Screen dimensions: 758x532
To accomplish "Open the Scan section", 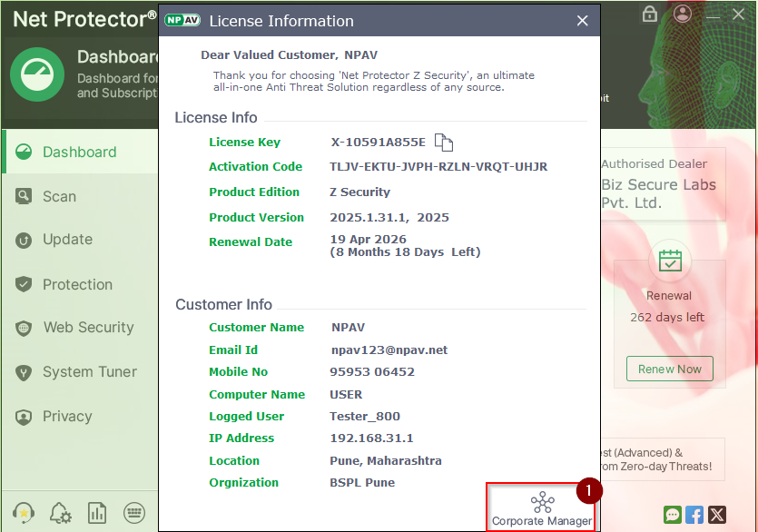I will pyautogui.click(x=59, y=196).
